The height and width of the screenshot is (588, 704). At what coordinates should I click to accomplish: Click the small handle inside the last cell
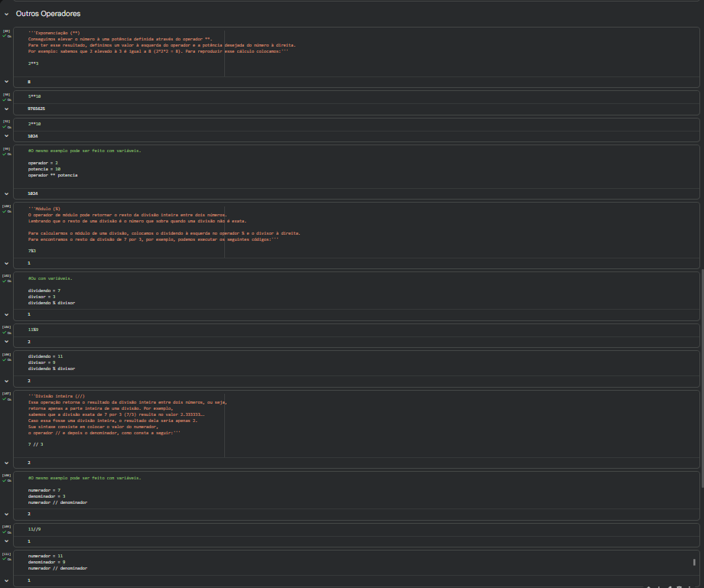(694, 562)
